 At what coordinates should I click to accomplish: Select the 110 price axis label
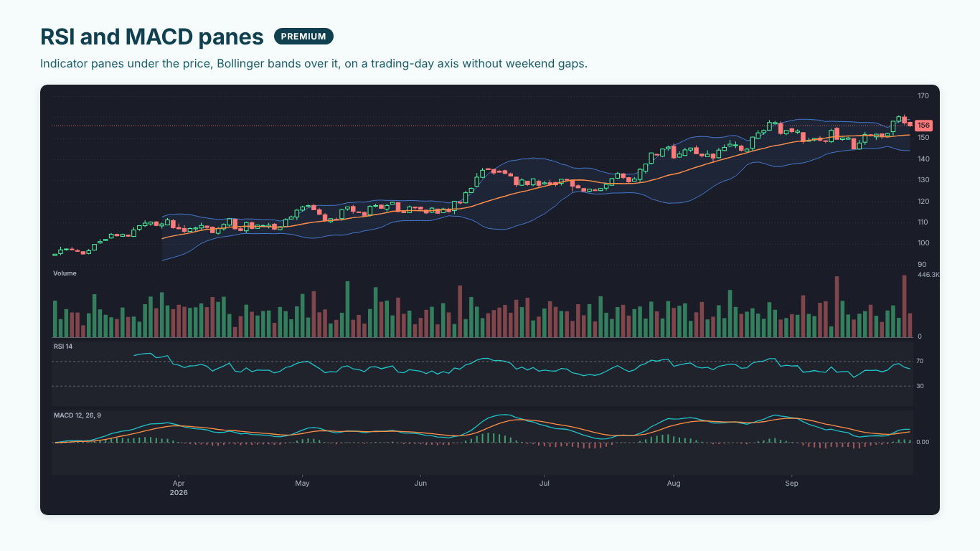tap(923, 222)
